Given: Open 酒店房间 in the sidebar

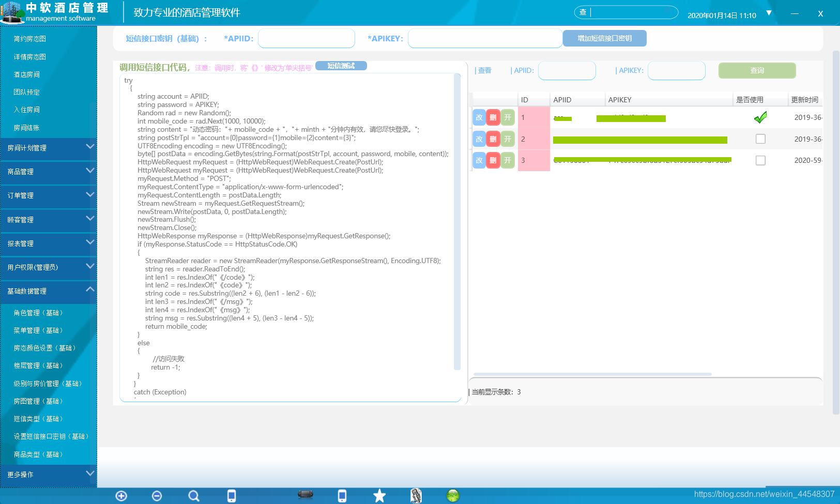Looking at the screenshot, I should pos(26,74).
